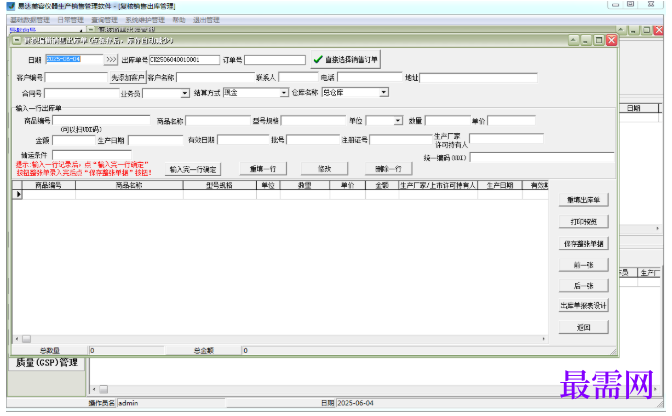Click the 型号规格 column header
This screenshot has height=416, width=672.
point(220,186)
